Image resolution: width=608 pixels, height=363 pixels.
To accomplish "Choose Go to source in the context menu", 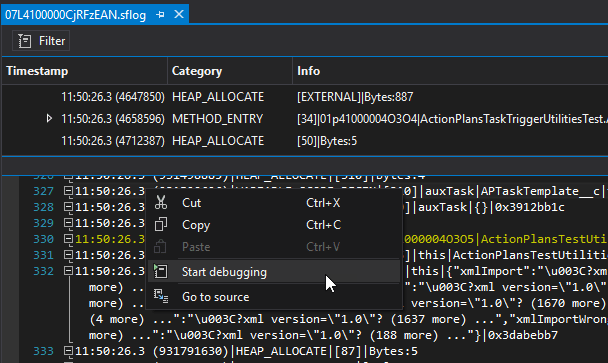I will (x=274, y=297).
